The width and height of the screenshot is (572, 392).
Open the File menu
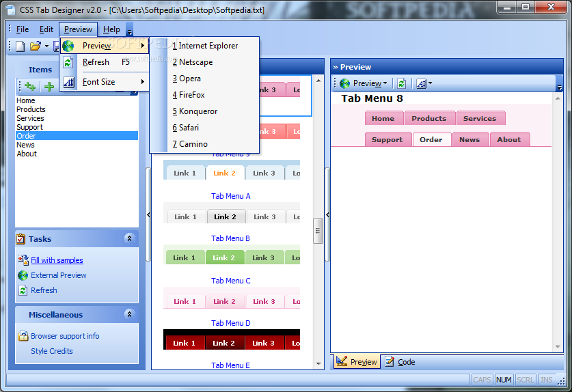pos(23,29)
